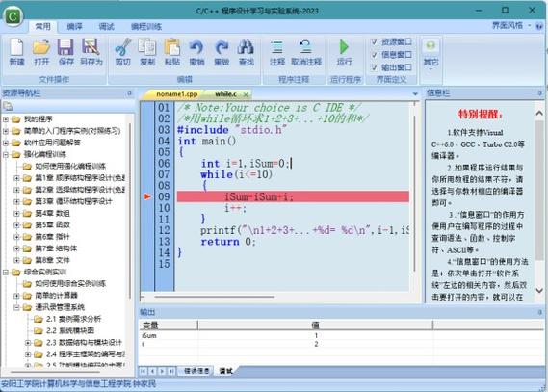Screen dimensions: 548x392
Task: Paste clipboard using 粘贴 icon
Action: [172, 52]
